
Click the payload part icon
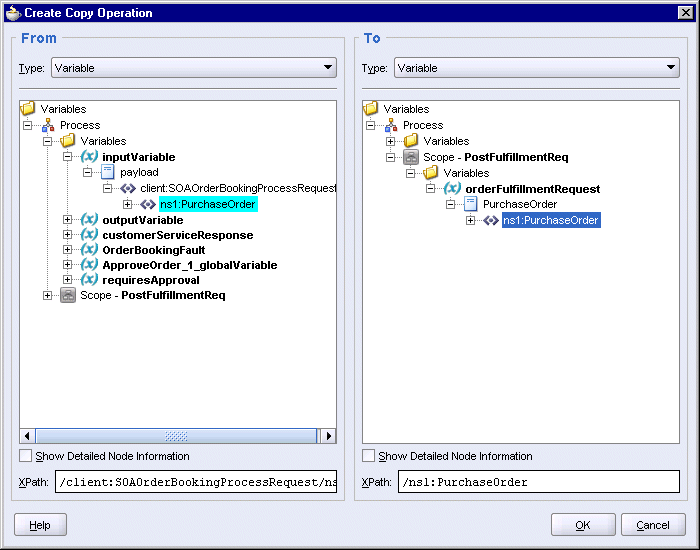(108, 172)
